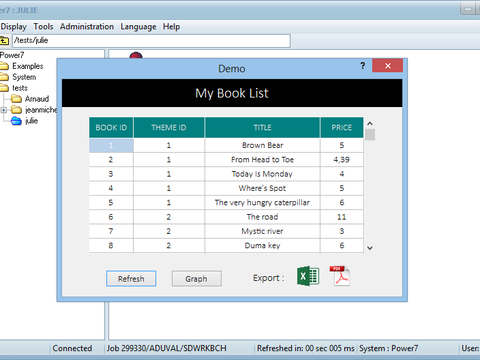Screen dimensions: 480x360
Task: Open the Language menu
Action: (x=138, y=27)
